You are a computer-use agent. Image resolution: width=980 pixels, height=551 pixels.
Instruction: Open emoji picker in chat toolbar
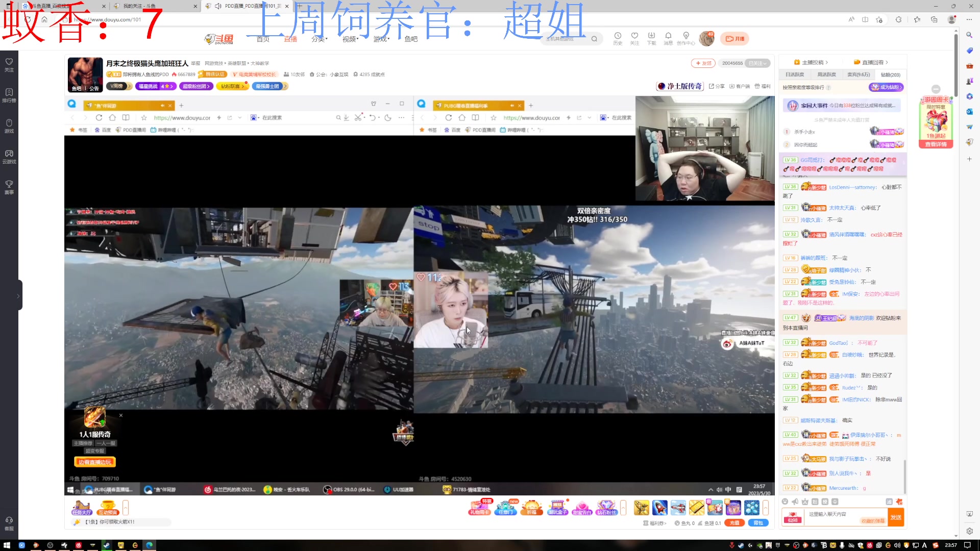pyautogui.click(x=785, y=502)
